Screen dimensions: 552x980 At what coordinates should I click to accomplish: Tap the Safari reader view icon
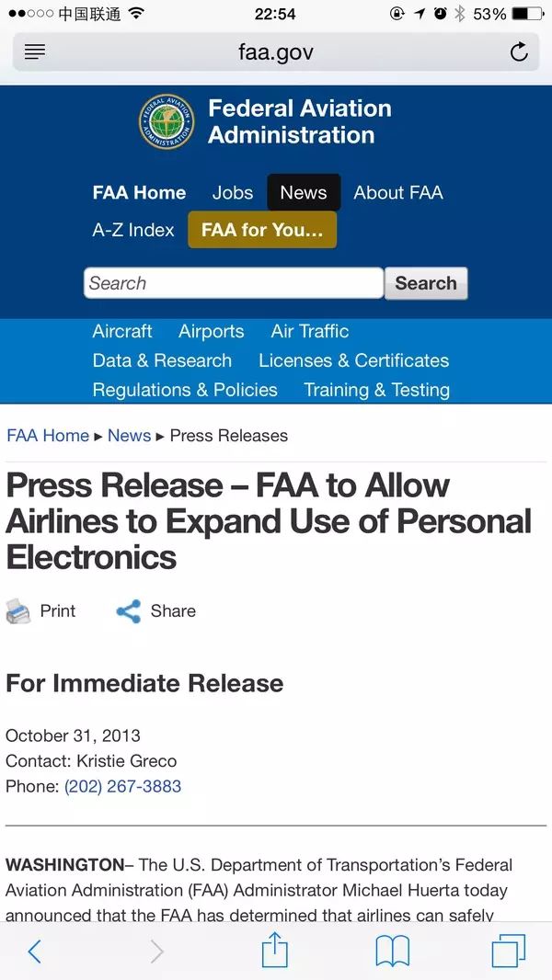35,52
